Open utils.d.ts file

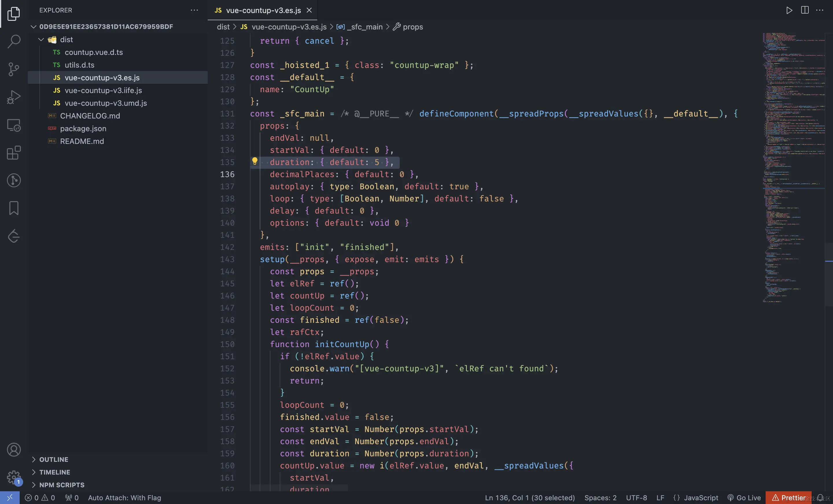tap(80, 65)
